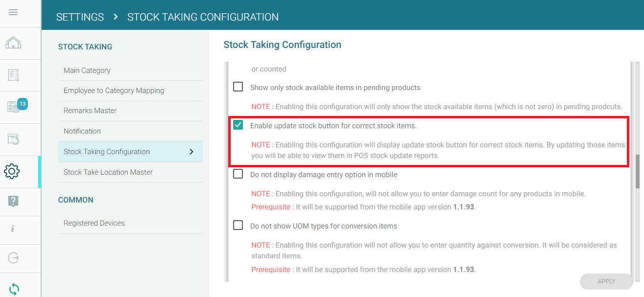The height and width of the screenshot is (297, 644).
Task: Select Employee to Category Mapping
Action: pos(114,91)
